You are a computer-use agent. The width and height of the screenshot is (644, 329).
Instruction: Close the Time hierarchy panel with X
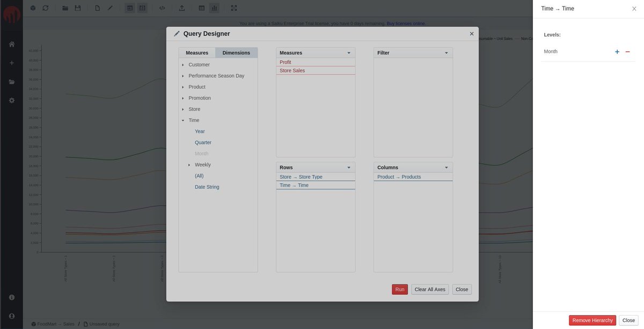pyautogui.click(x=634, y=9)
